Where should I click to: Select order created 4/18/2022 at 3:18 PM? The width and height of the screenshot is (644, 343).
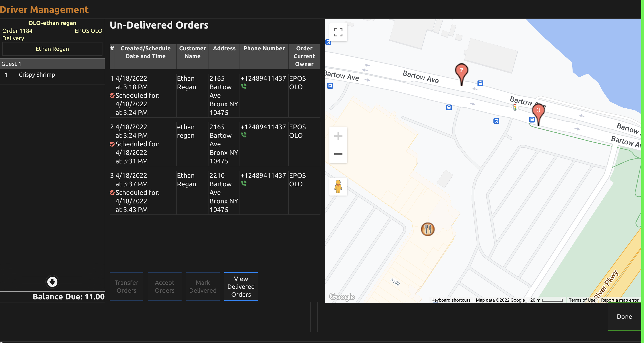pos(215,96)
